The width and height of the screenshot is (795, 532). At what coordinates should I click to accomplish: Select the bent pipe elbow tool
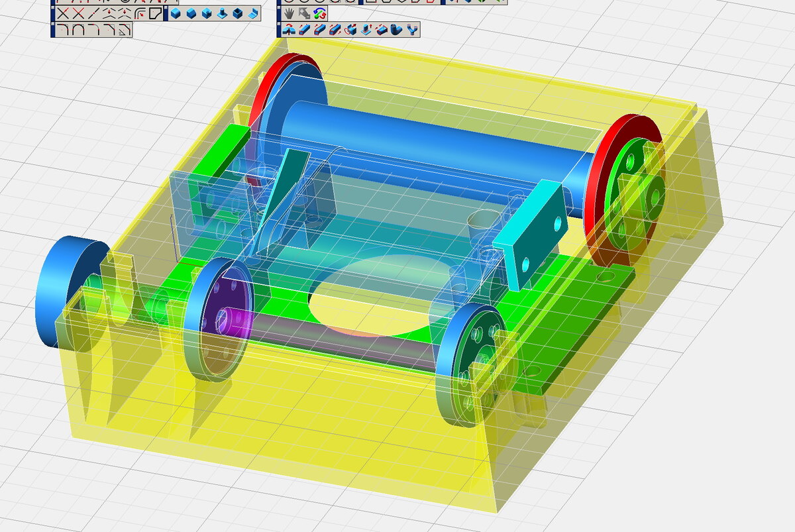coord(397,29)
